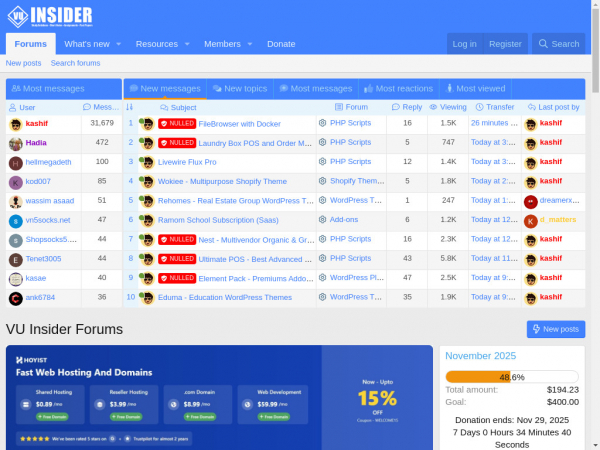
Task: Open the Members dropdown arrow
Action: 249,44
